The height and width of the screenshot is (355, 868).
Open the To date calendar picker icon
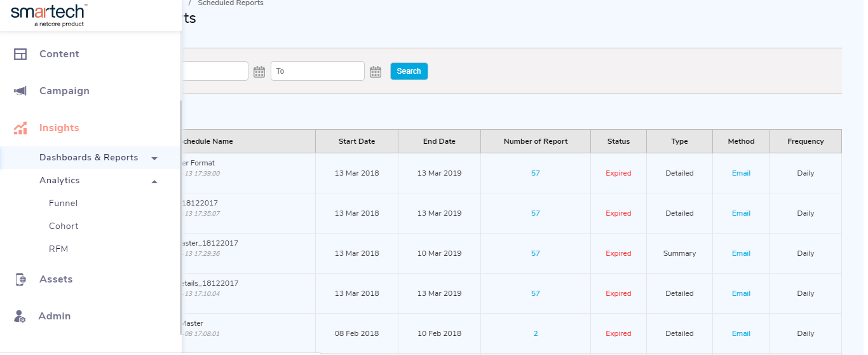(x=376, y=71)
